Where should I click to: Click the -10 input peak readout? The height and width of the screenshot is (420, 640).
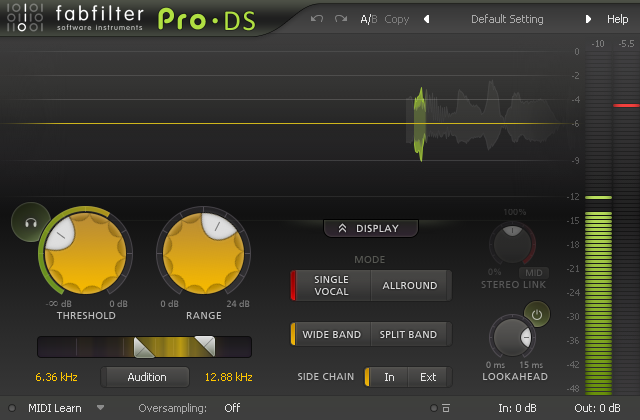click(x=598, y=44)
